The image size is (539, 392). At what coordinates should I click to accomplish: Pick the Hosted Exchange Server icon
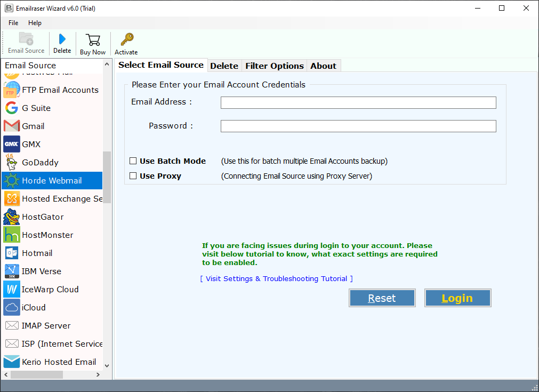tap(11, 199)
